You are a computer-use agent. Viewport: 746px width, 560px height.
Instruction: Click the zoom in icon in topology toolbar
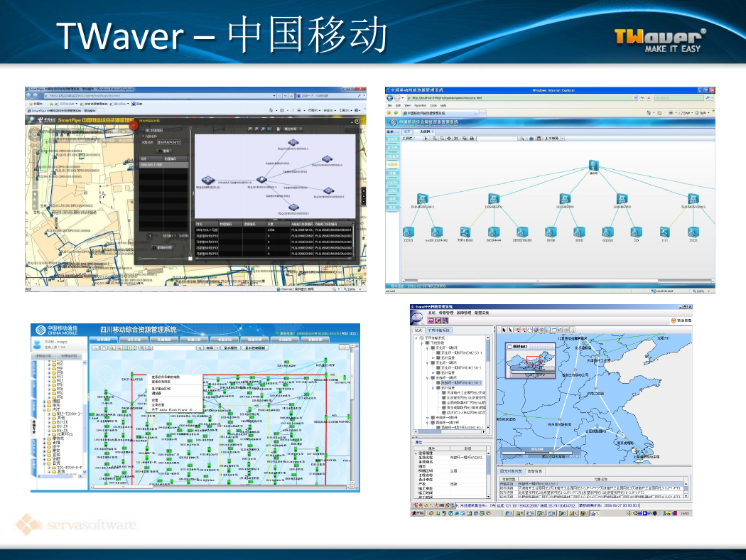click(434, 139)
